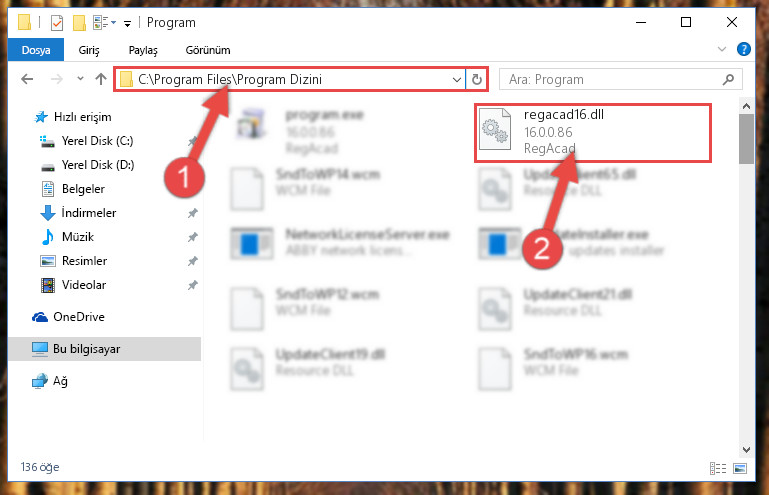Expand the ribbon with the chevron

click(722, 49)
